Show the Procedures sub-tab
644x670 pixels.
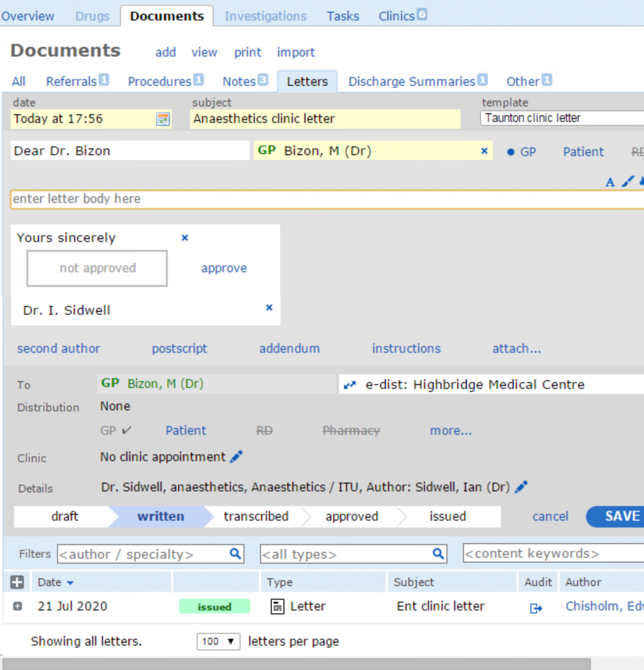pos(160,81)
